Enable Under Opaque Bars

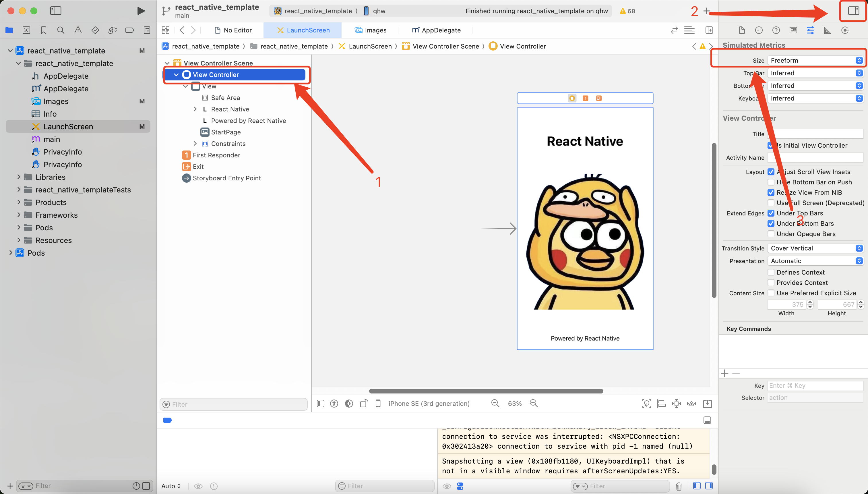[771, 234]
